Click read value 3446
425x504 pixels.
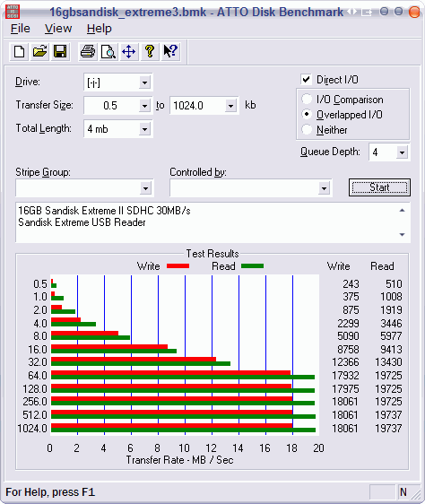coord(391,323)
